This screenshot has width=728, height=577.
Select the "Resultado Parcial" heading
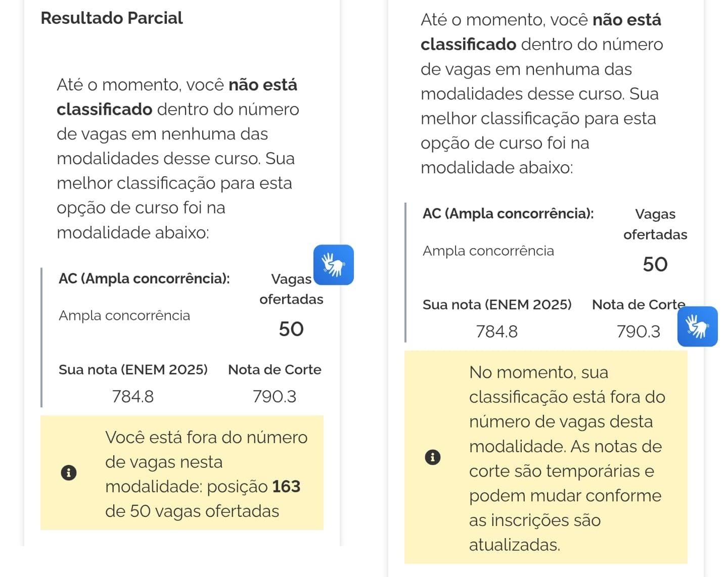112,18
